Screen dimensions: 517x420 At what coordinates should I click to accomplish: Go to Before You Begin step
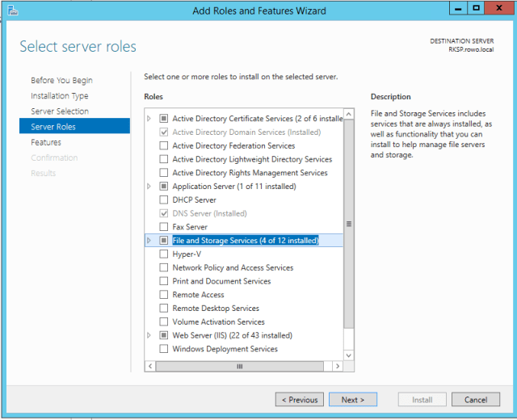point(61,81)
